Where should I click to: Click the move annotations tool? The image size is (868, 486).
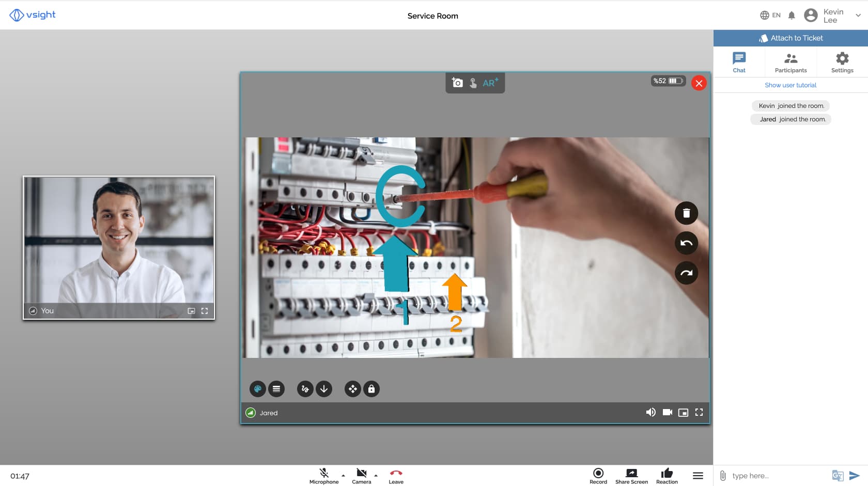(x=352, y=389)
